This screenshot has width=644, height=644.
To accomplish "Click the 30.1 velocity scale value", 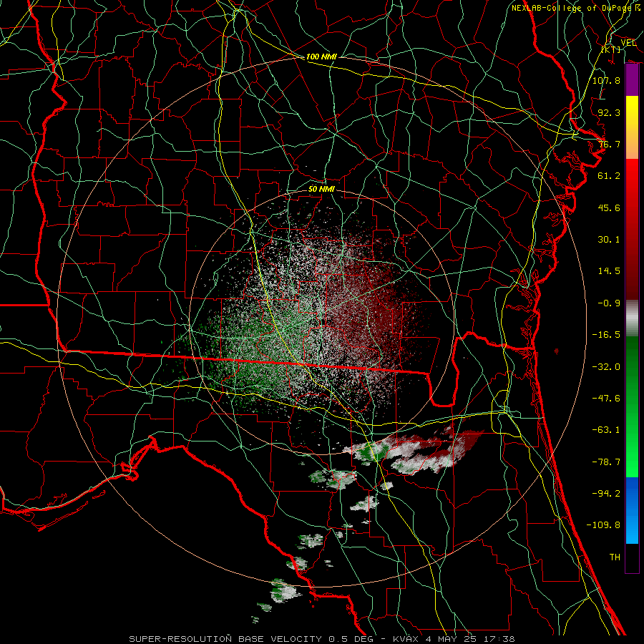I will [x=609, y=240].
